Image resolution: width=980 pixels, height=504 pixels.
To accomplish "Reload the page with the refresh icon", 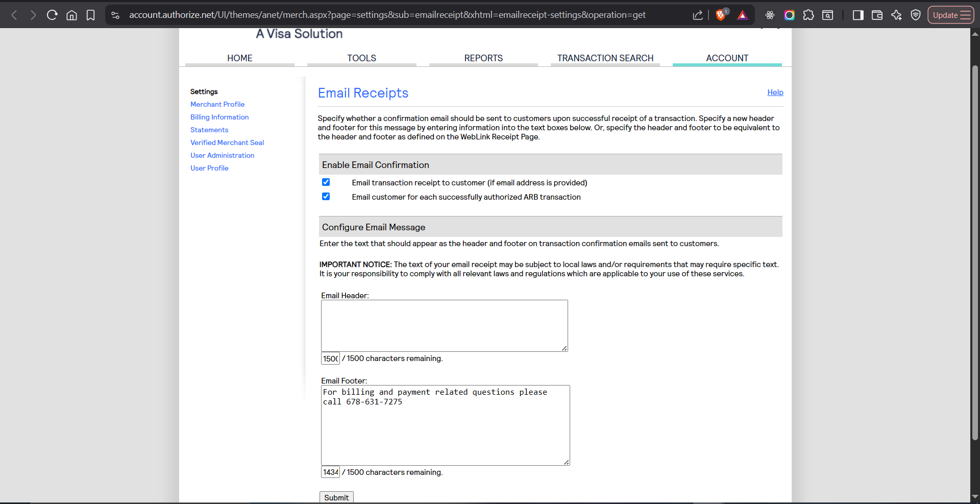I will (52, 15).
